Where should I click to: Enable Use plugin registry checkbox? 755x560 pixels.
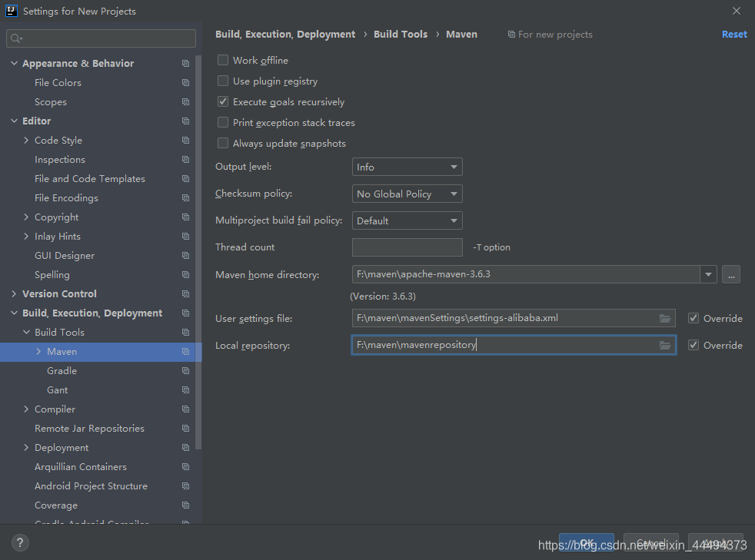pyautogui.click(x=223, y=81)
